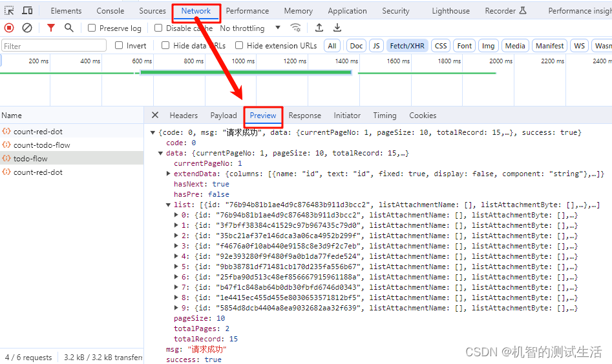Expand the extendData node

click(168, 174)
